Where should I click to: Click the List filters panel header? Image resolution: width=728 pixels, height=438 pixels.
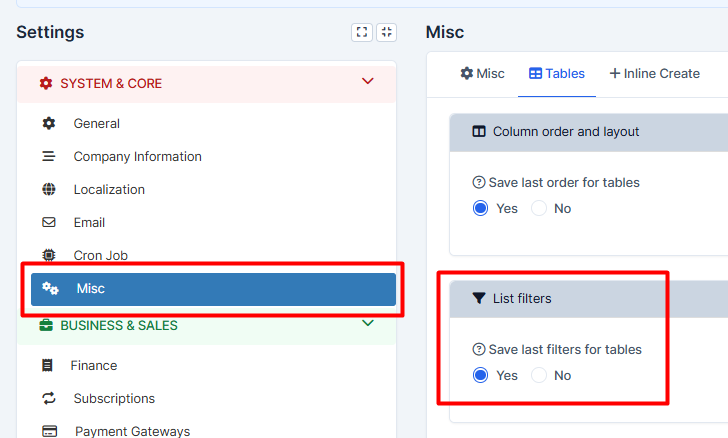pyautogui.click(x=589, y=299)
